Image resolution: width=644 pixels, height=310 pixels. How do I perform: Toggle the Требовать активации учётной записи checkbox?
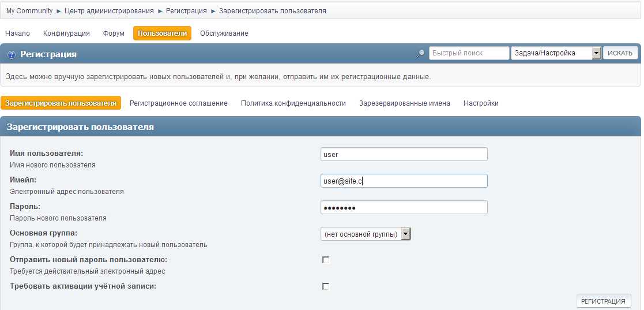(326, 286)
